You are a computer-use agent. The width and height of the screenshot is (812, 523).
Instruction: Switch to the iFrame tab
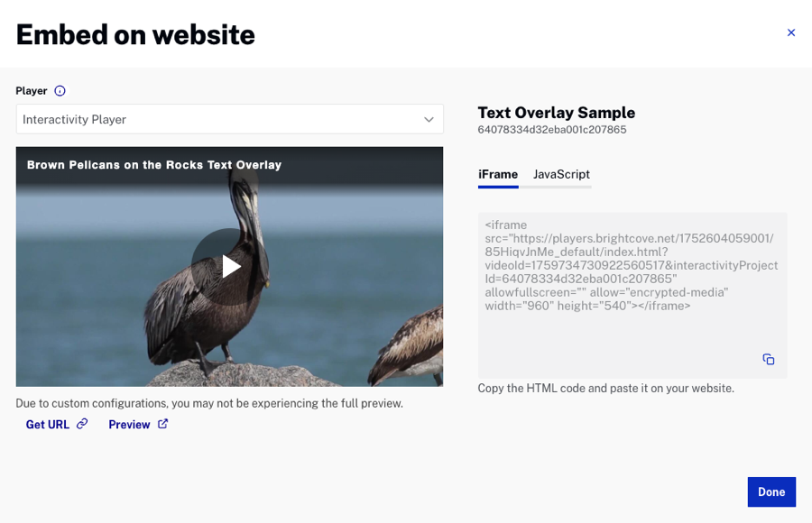tap(498, 174)
